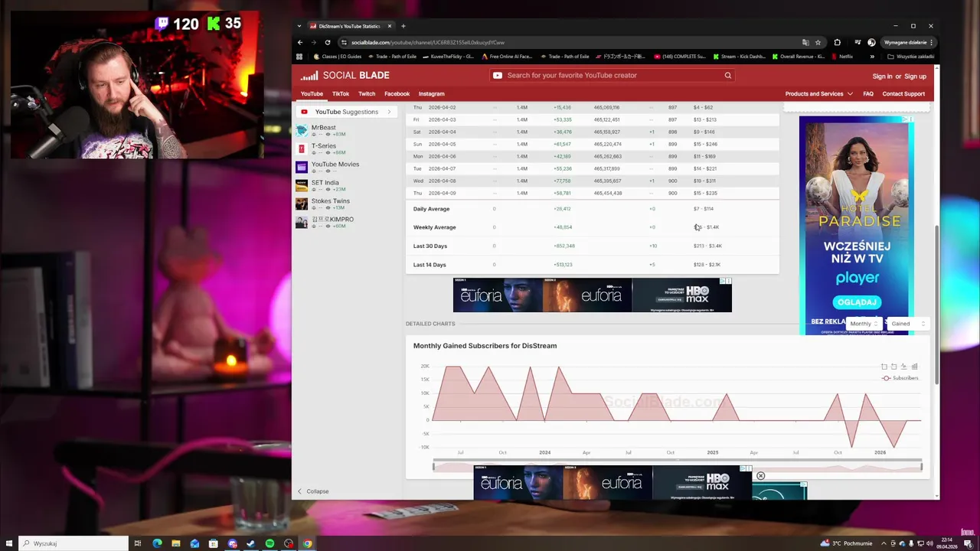
Task: Click the OGLĄDAJ button in Hotel Paradise ad
Action: pyautogui.click(x=857, y=302)
